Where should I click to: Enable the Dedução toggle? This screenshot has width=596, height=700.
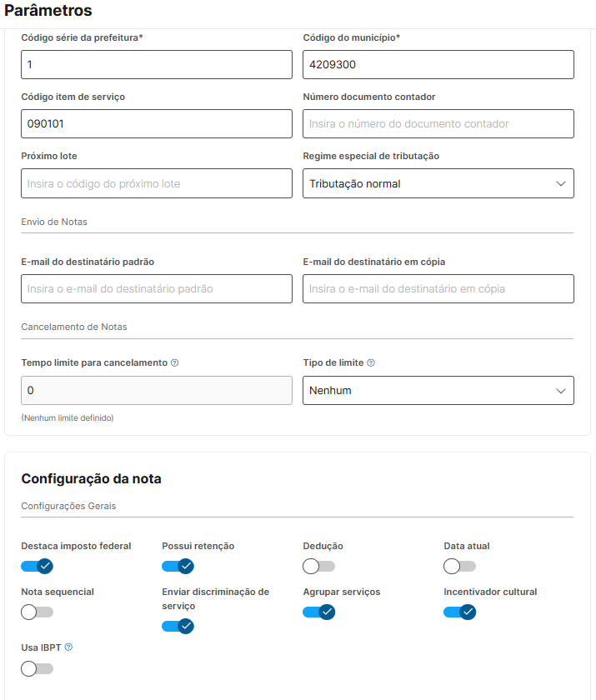pos(318,567)
